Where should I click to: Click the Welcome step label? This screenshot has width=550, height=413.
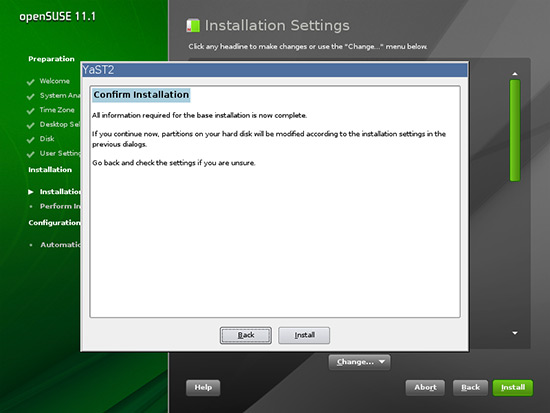tap(54, 81)
